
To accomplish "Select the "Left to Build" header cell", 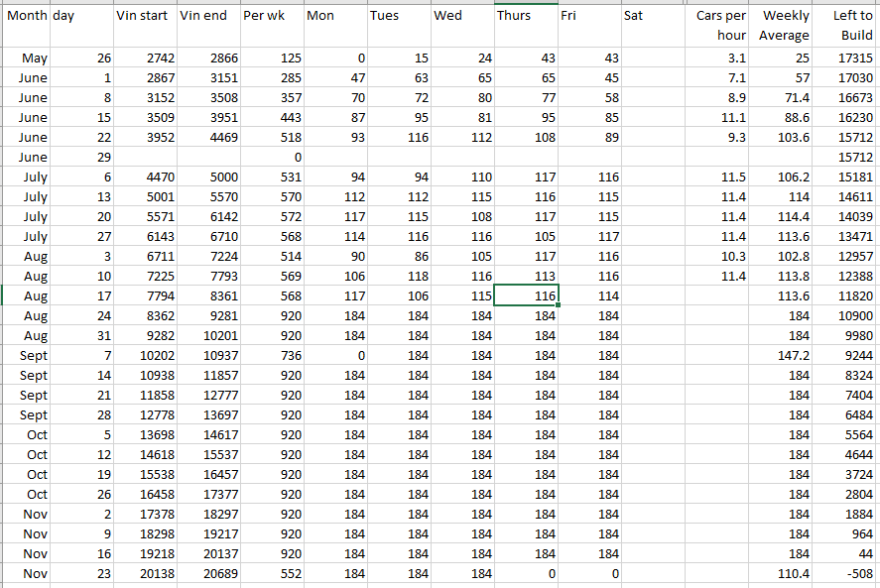I will (x=846, y=26).
